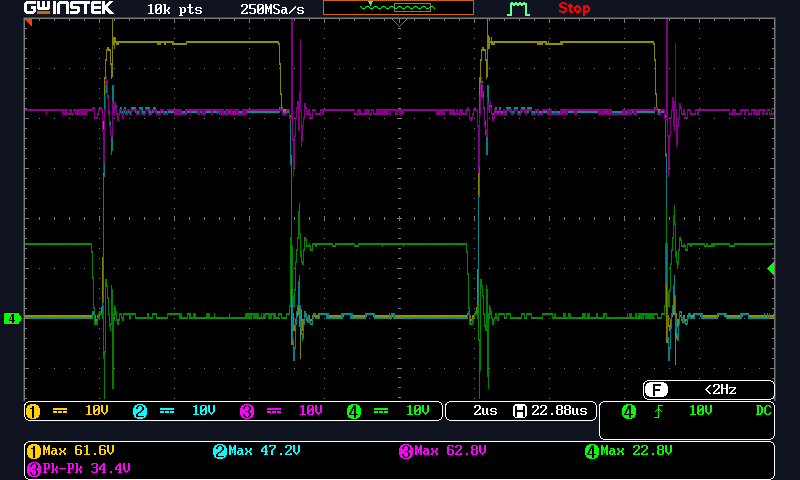Click the channel 1 10V scale value
The image size is (800, 480).
(x=96, y=411)
